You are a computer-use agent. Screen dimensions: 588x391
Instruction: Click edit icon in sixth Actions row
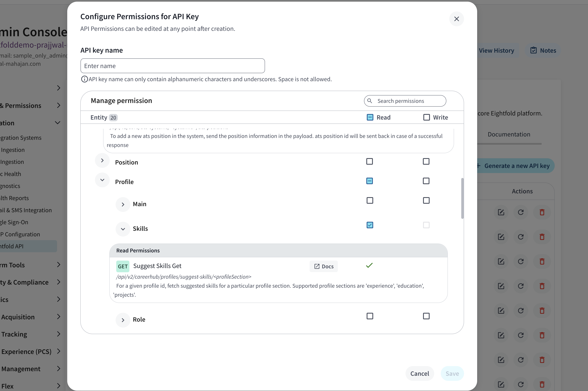click(501, 335)
